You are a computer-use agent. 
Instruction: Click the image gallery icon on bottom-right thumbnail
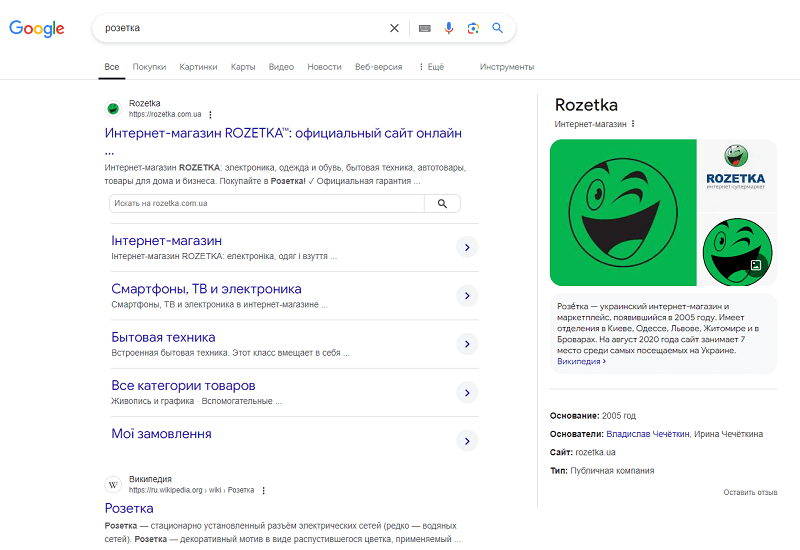(x=756, y=265)
